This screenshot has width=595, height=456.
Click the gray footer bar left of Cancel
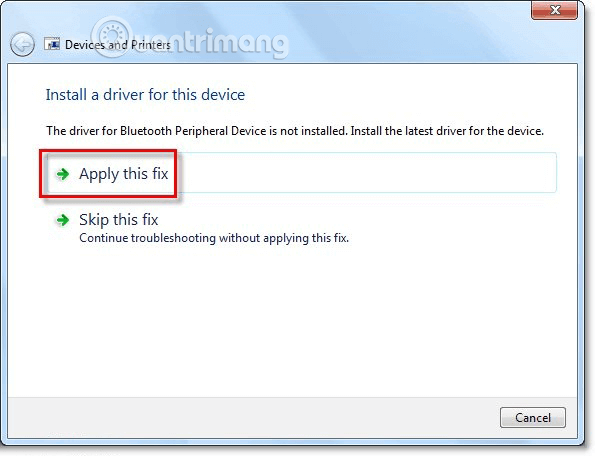pyautogui.click(x=250, y=418)
